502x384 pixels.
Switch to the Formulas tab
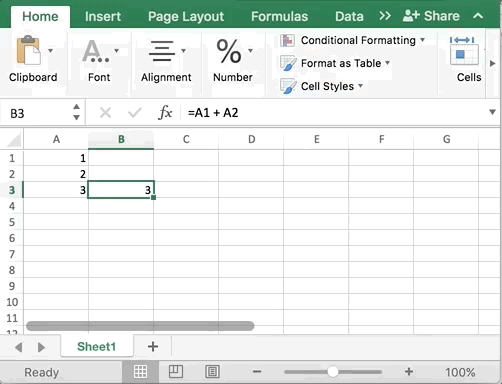click(279, 16)
